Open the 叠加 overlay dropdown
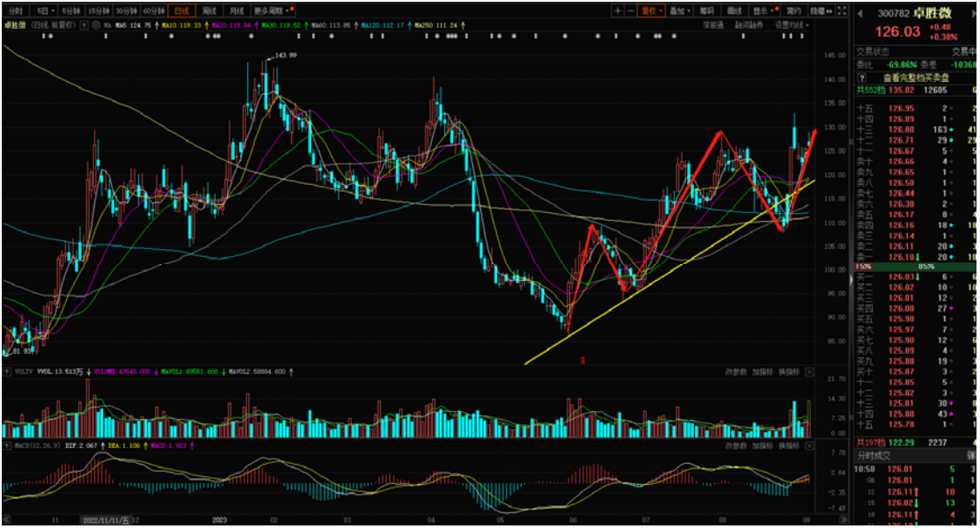The image size is (980, 529). 679,11
